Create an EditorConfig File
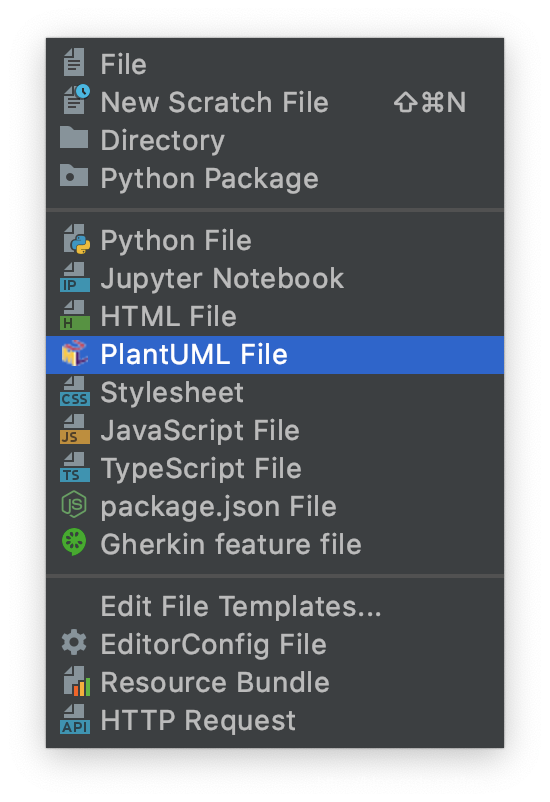The image size is (550, 802). click(275, 644)
